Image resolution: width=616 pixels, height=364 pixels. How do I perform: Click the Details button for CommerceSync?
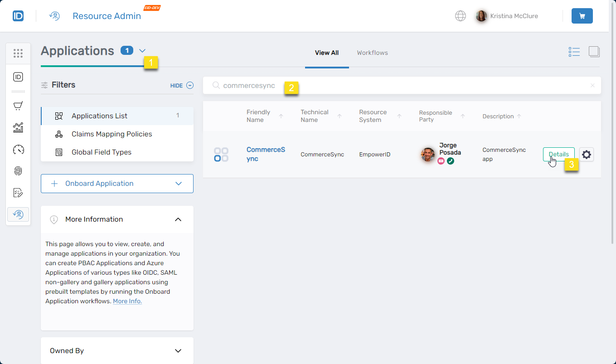point(558,154)
